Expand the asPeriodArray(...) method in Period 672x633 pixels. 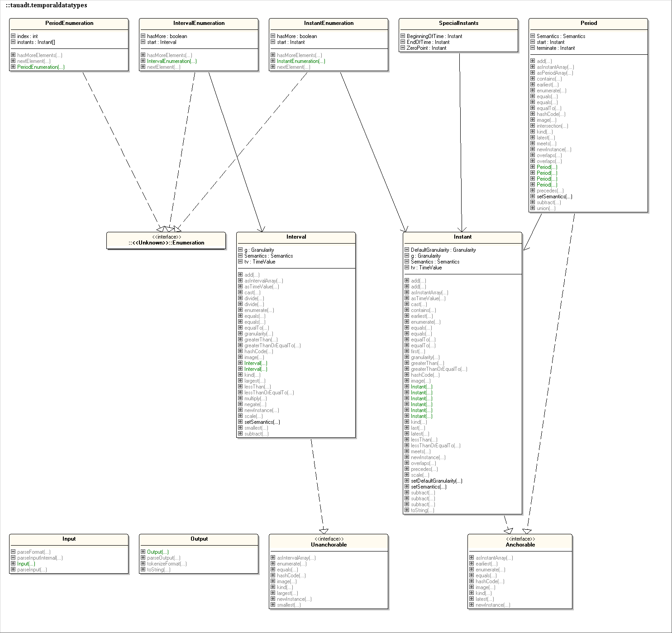click(x=533, y=73)
